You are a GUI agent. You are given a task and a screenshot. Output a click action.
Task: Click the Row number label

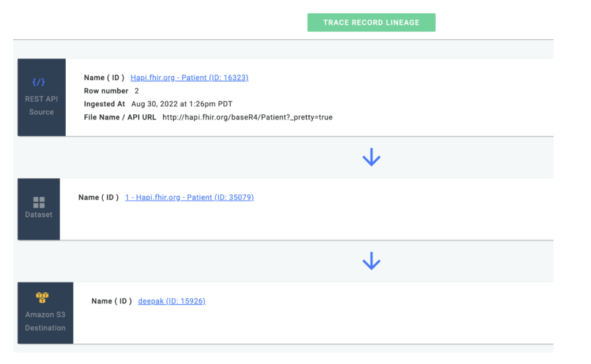pos(106,91)
